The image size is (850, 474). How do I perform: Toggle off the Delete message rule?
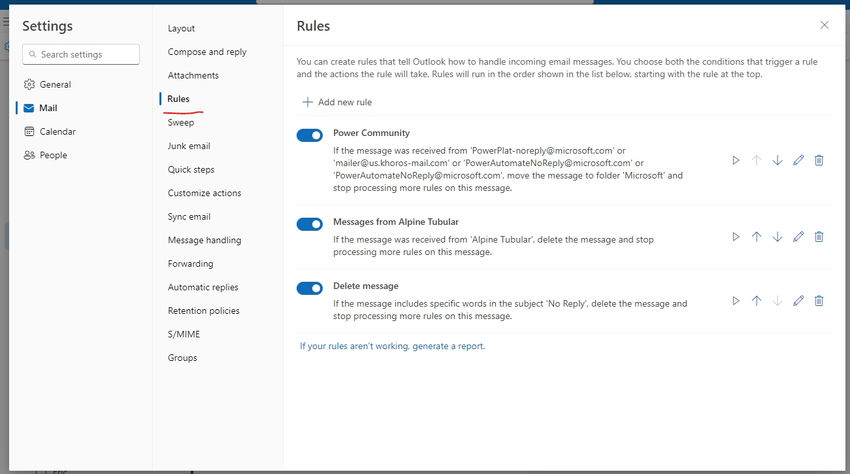tap(310, 288)
